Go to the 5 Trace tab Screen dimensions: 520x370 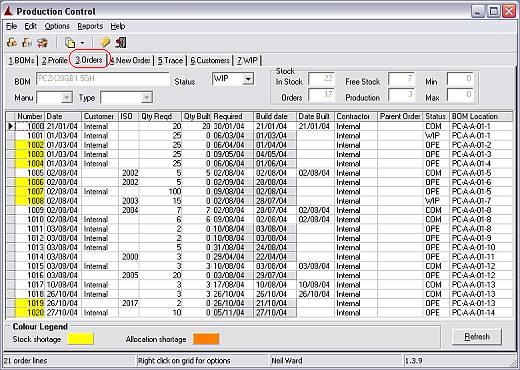tap(170, 60)
